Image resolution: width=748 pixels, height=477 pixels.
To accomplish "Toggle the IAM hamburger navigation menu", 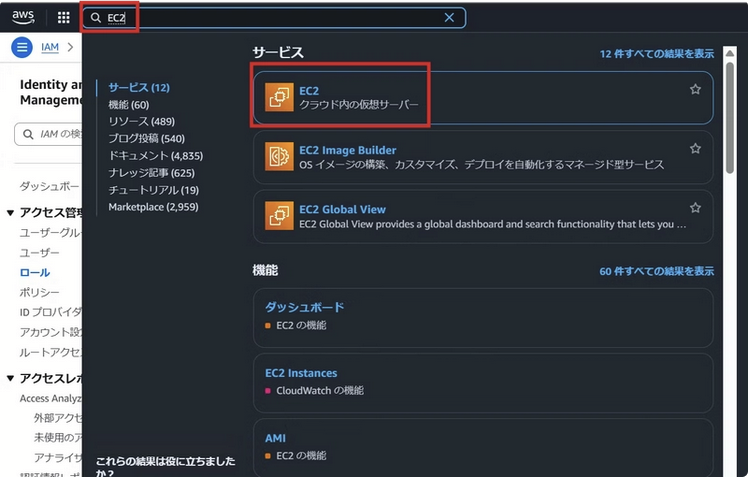I will (22, 47).
